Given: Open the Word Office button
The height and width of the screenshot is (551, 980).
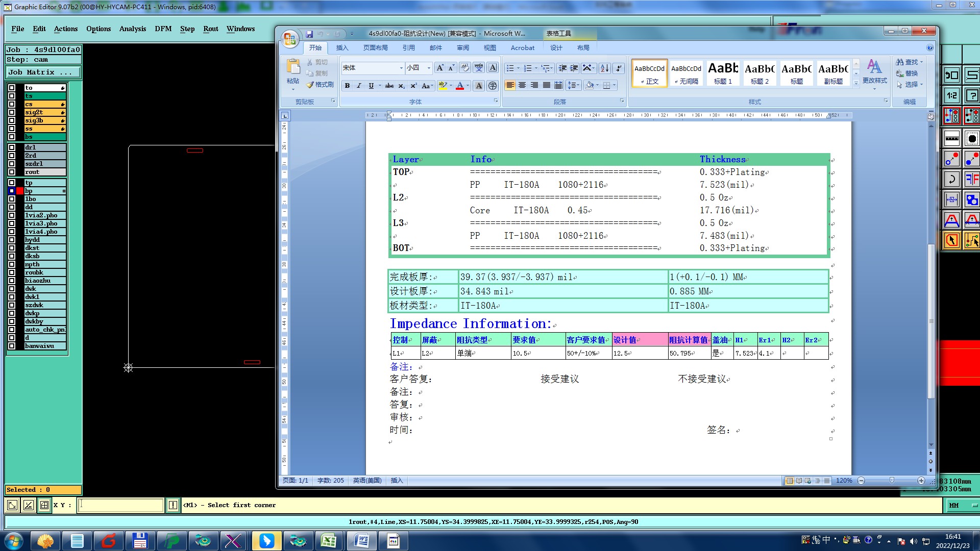Looking at the screenshot, I should click(x=290, y=39).
